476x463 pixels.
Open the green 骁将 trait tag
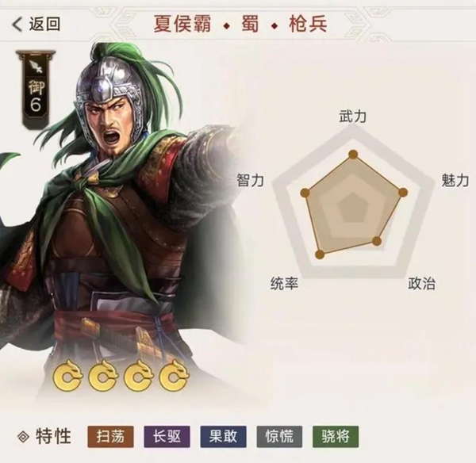pyautogui.click(x=336, y=437)
